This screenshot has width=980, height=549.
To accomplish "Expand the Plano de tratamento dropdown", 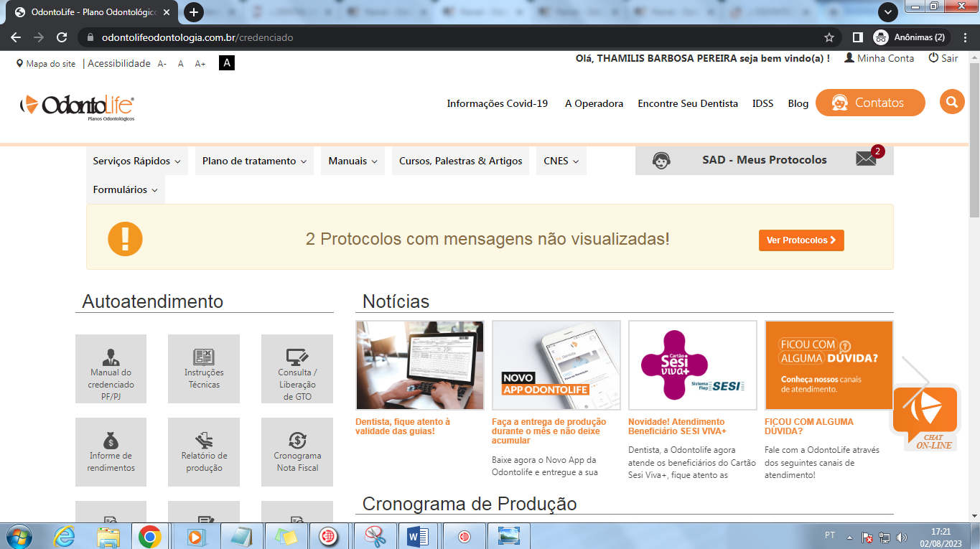I will pos(254,161).
